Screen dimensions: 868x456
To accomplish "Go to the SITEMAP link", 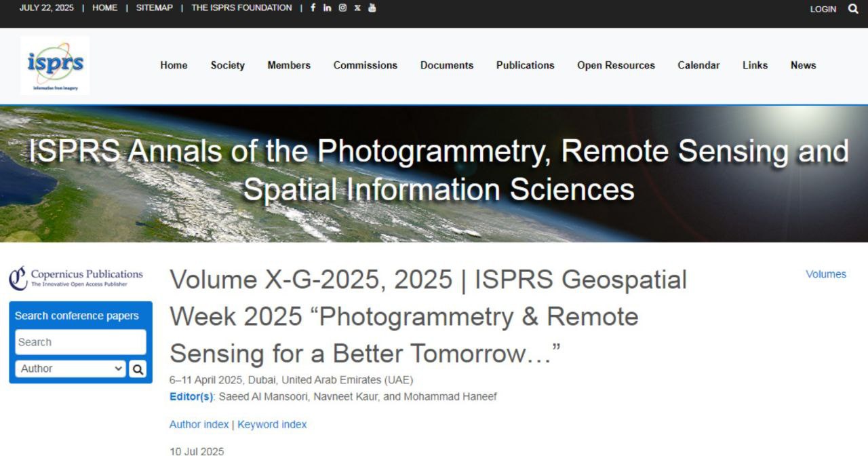I will pyautogui.click(x=155, y=8).
